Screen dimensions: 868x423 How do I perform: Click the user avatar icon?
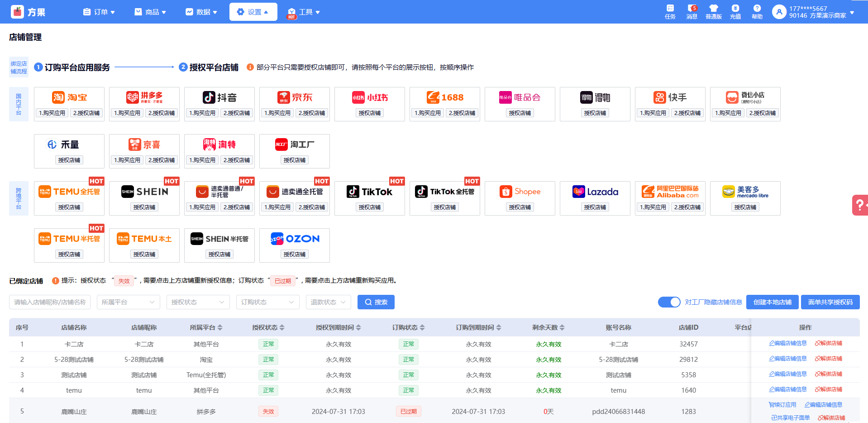[779, 12]
